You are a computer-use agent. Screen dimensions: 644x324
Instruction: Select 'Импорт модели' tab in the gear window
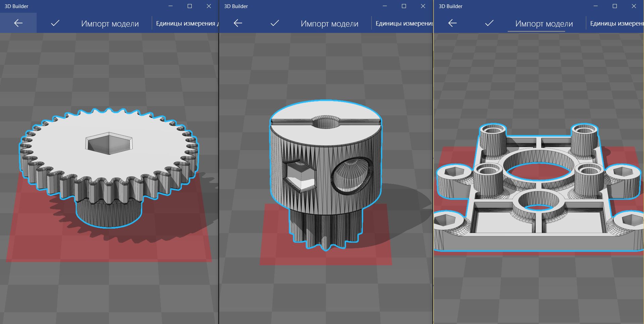(x=110, y=24)
